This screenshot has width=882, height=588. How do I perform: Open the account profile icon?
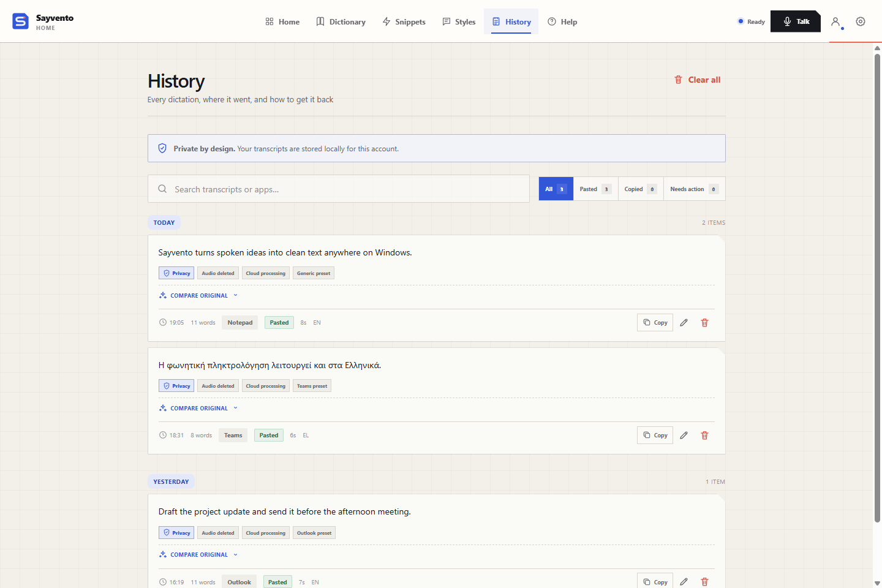click(835, 21)
